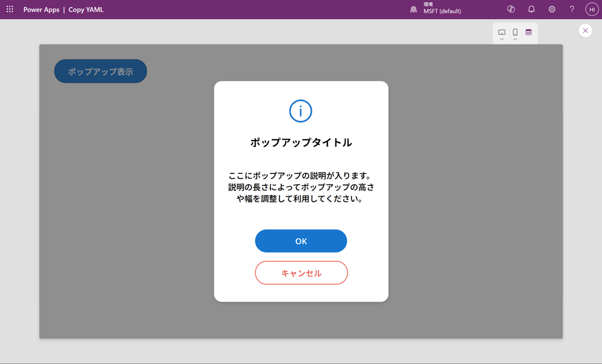The image size is (602, 364).
Task: Toggle the browser window size view icon
Action: point(529,32)
